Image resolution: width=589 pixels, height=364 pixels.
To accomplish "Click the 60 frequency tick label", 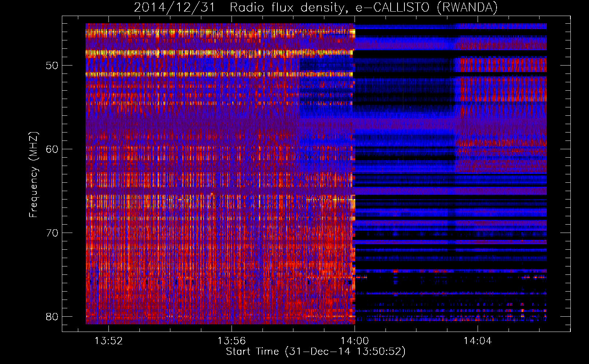I will pos(52,149).
